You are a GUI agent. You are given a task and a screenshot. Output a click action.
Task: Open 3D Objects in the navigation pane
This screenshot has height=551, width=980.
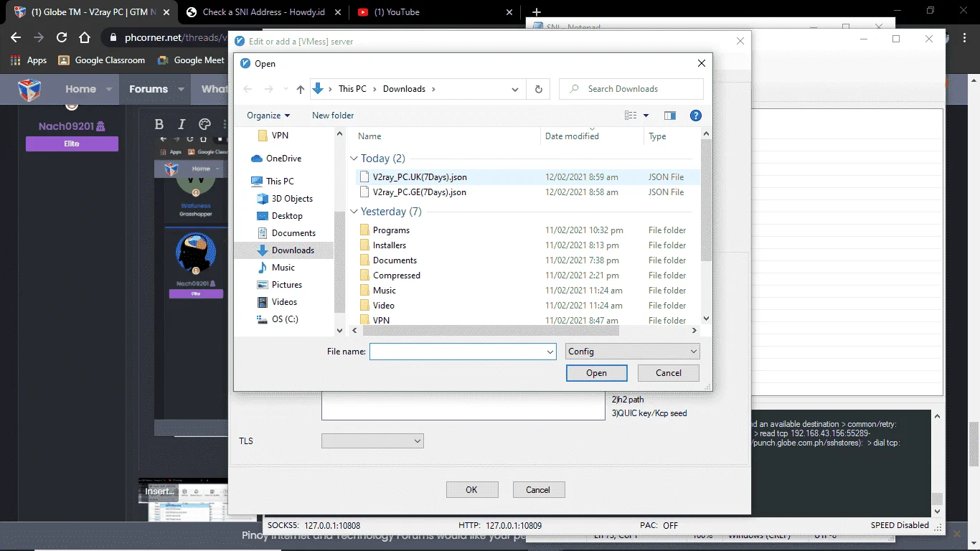tap(285, 199)
